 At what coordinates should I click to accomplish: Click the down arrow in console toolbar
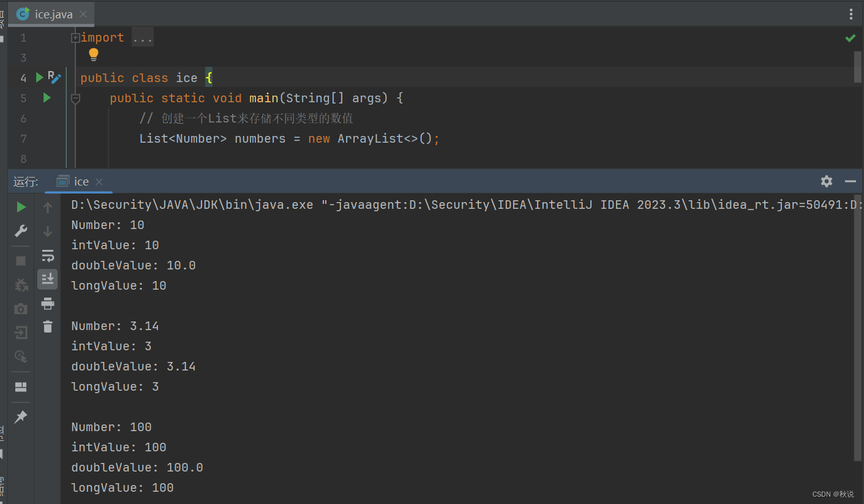tap(48, 231)
